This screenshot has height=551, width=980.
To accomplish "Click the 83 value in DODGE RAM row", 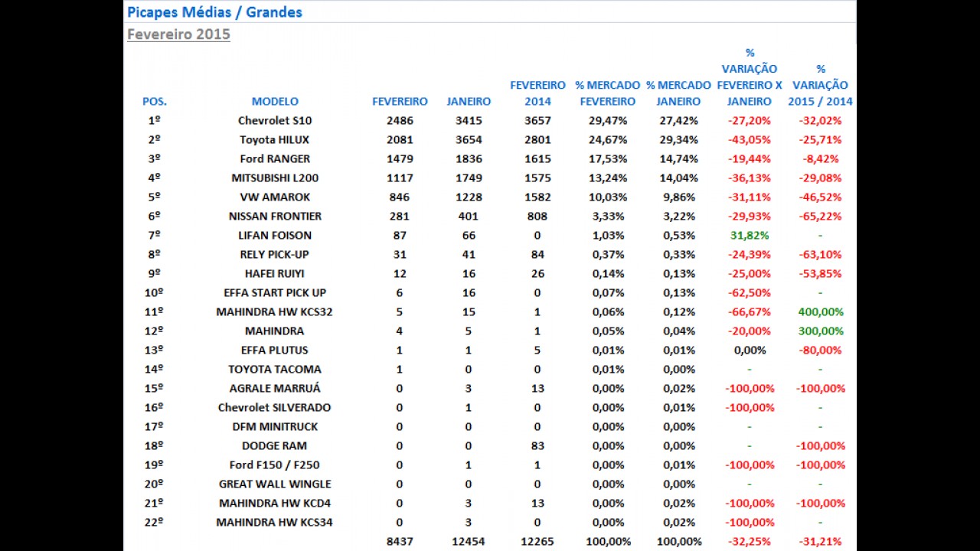I will 537,445.
